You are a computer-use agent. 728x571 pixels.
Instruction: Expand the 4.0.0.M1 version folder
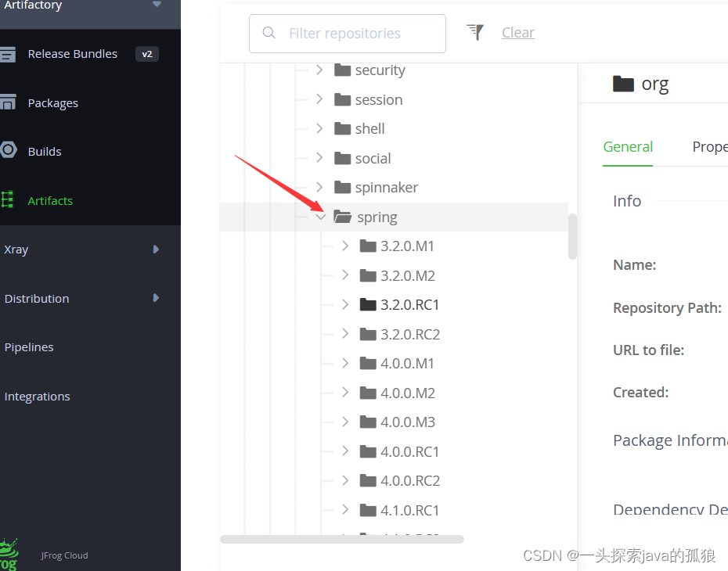pos(345,363)
